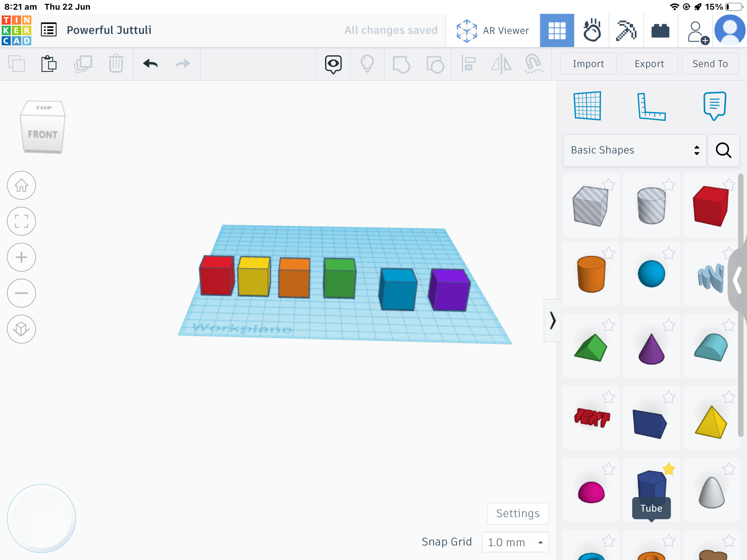The height and width of the screenshot is (560, 747).
Task: Expand the Basic Shapes category dropdown
Action: click(x=635, y=150)
